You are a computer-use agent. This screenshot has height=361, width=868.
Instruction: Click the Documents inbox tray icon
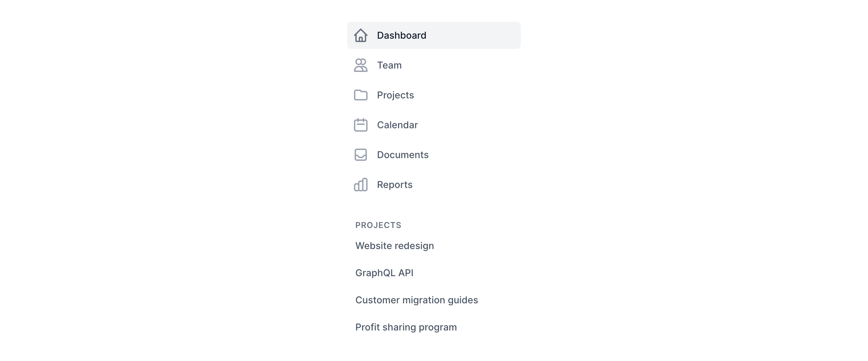360,155
